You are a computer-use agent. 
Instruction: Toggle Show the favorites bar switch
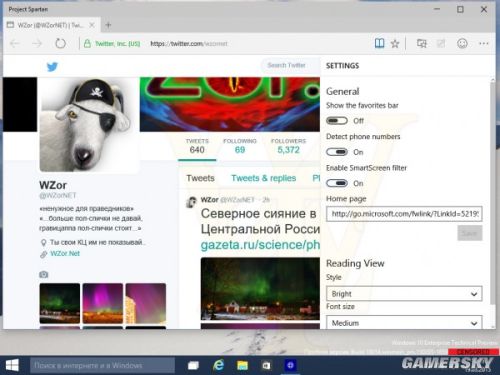tap(337, 121)
